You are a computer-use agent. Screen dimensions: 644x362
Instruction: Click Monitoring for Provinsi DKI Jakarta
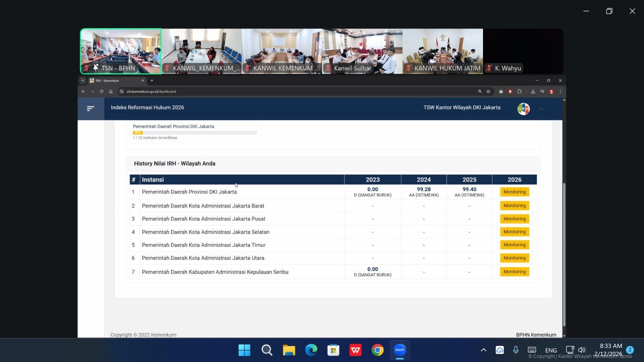click(x=514, y=192)
